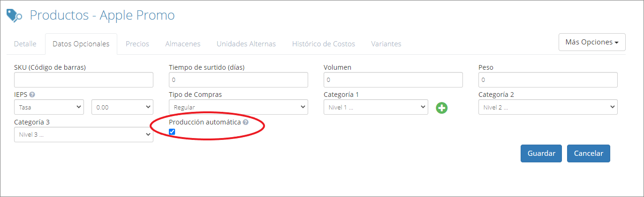The width and height of the screenshot is (644, 197).
Task: Click the Cancelar button
Action: [589, 153]
